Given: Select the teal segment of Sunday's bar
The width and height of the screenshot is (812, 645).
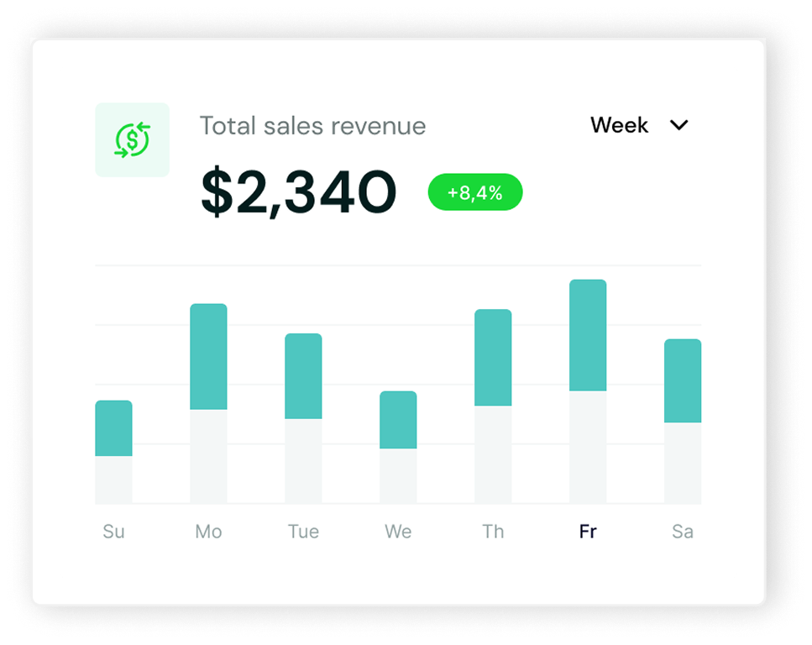Looking at the screenshot, I should click(113, 428).
